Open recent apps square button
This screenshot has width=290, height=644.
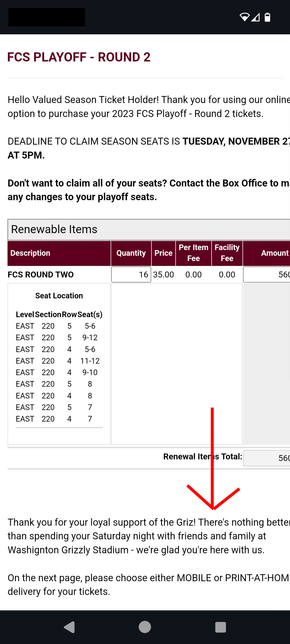point(220,627)
